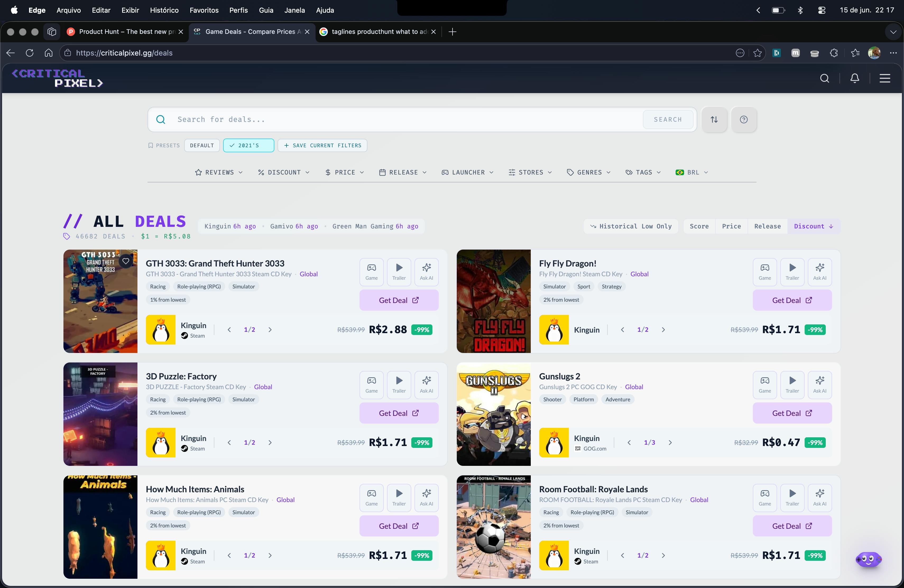Sort deals by Release
904x588 pixels.
point(767,226)
